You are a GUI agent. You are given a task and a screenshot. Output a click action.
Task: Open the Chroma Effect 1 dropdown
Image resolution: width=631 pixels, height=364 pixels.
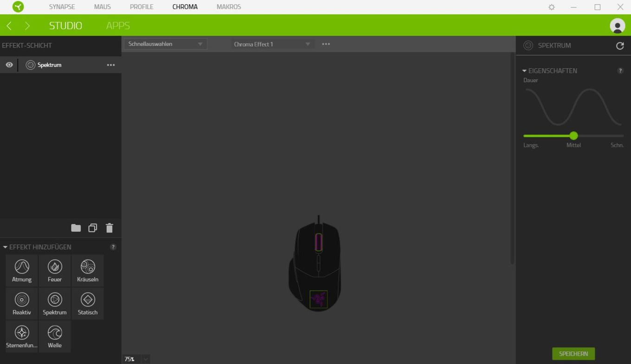click(272, 44)
